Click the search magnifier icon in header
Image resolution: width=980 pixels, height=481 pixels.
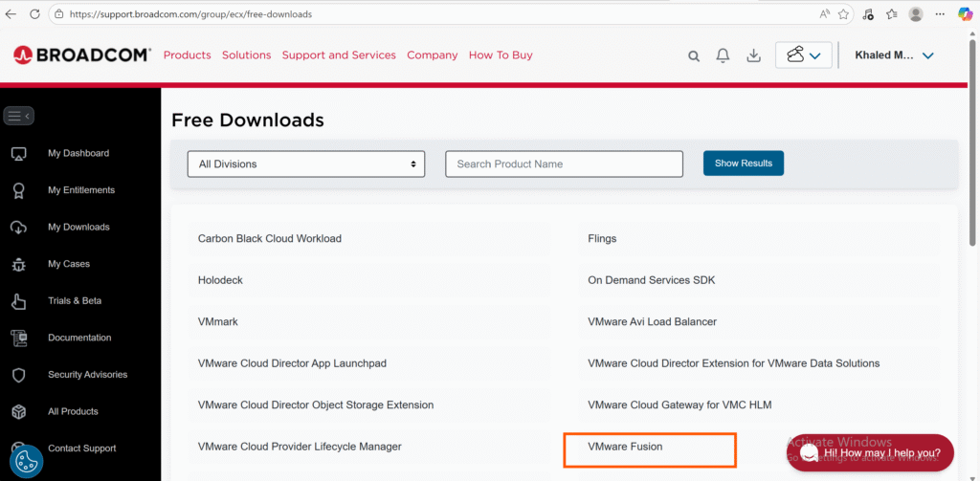(694, 56)
